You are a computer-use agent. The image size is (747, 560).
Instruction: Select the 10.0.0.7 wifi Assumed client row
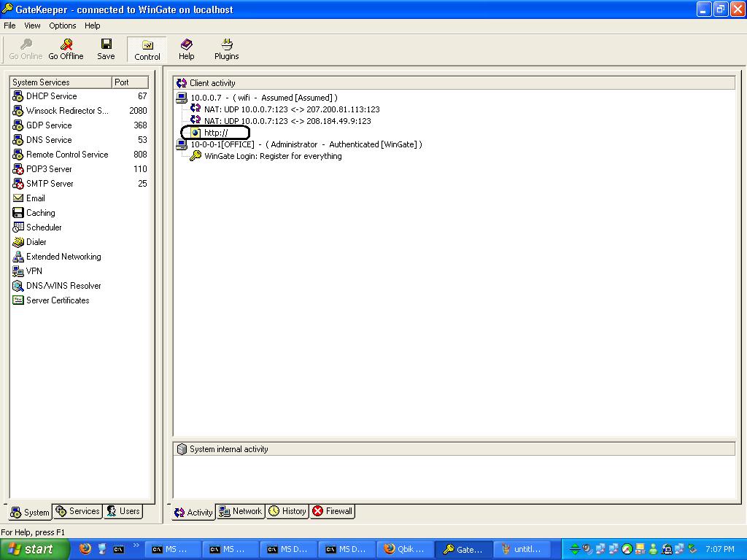click(x=264, y=98)
